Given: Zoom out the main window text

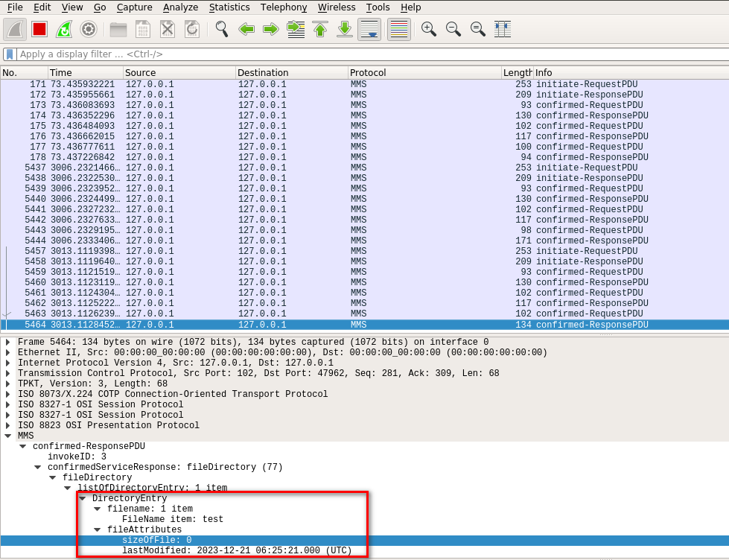Looking at the screenshot, I should (453, 29).
